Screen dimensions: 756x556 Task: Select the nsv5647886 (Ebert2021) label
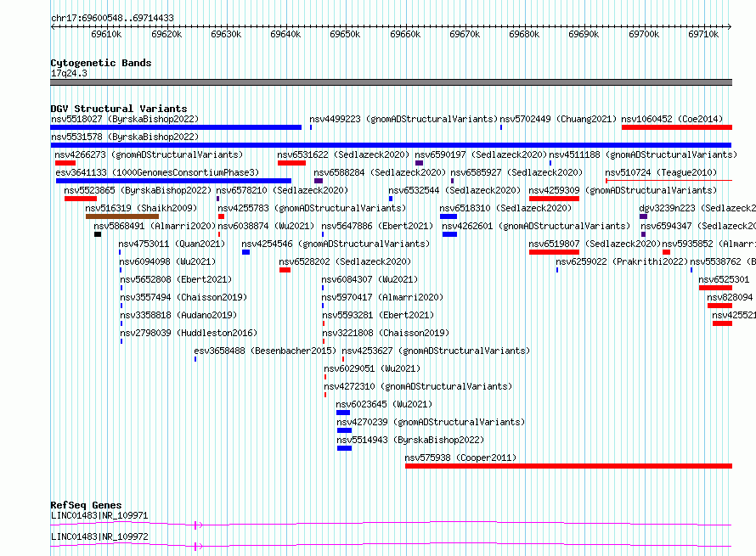click(x=377, y=226)
